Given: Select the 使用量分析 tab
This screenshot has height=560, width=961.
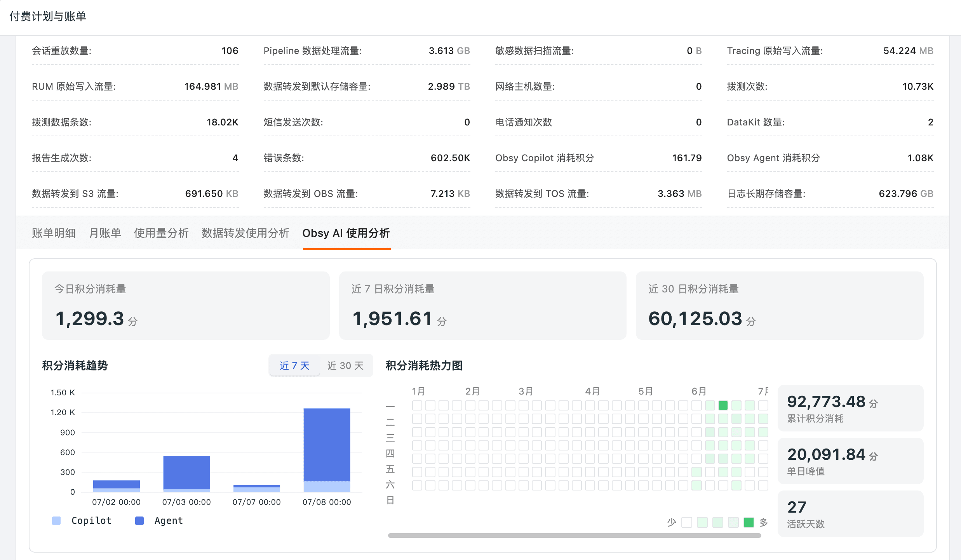Looking at the screenshot, I should click(x=161, y=233).
